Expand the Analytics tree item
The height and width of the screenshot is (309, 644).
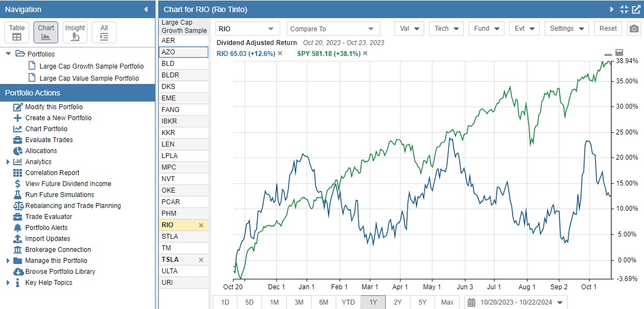coord(8,162)
